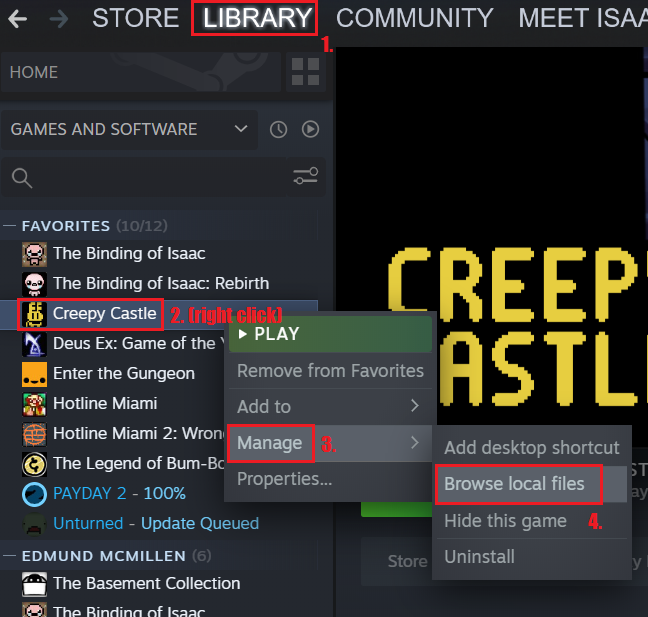Go back with the left arrow
This screenshot has height=617, width=648.
click(x=17, y=19)
